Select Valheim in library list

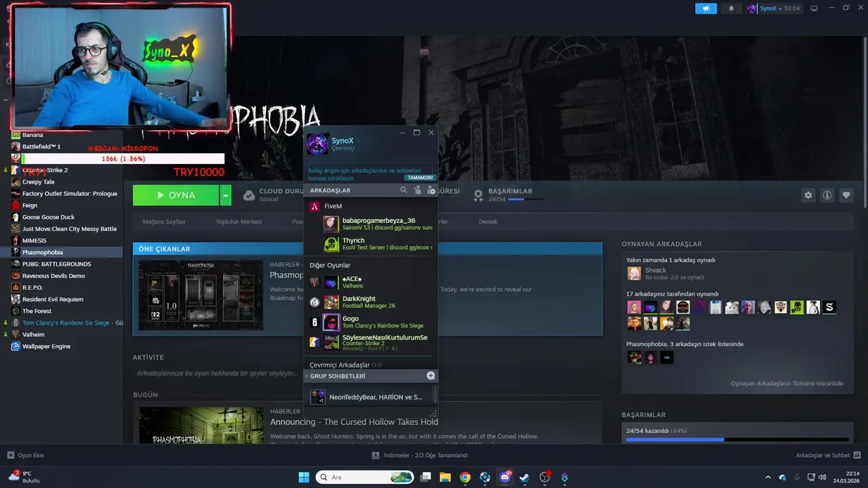pyautogui.click(x=33, y=334)
